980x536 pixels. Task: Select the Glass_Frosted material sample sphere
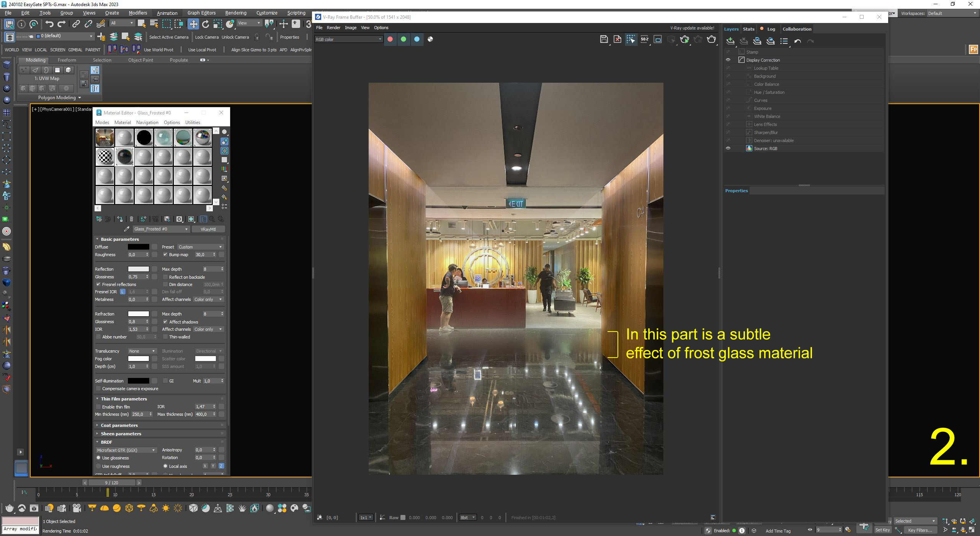(x=124, y=157)
